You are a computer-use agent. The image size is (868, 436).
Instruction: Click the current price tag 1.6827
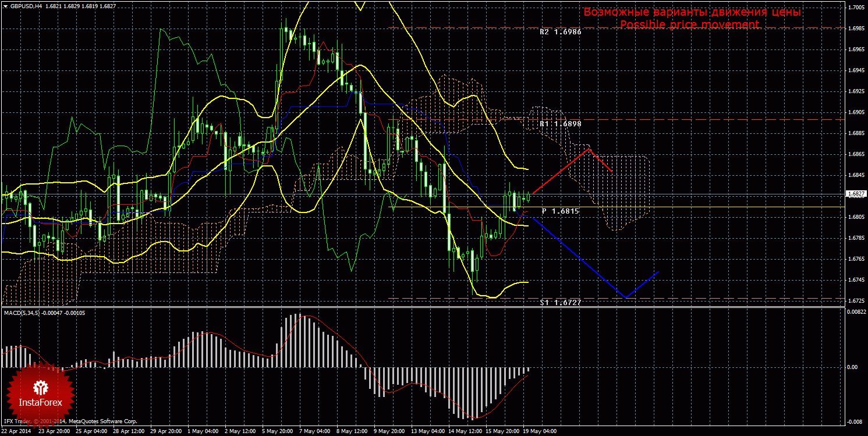click(x=856, y=194)
